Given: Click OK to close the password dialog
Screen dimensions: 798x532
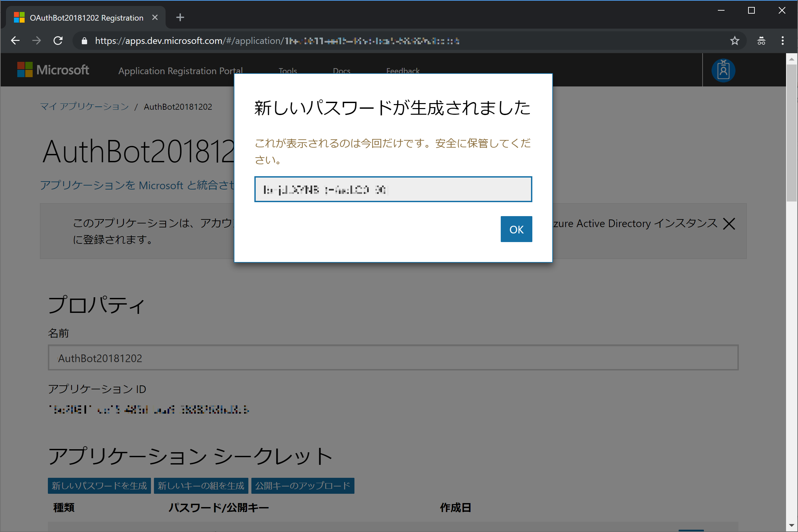Looking at the screenshot, I should coord(516,229).
